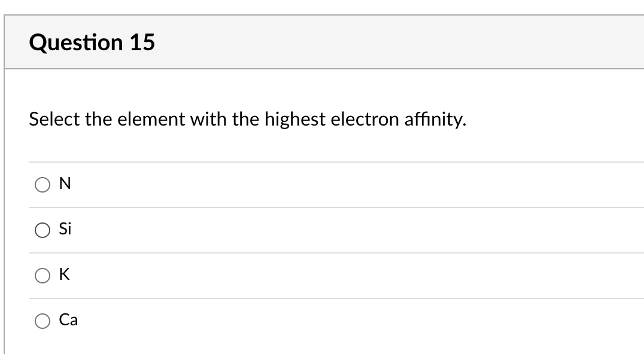
Task: Select the radio button for Ca
Action: [42, 321]
